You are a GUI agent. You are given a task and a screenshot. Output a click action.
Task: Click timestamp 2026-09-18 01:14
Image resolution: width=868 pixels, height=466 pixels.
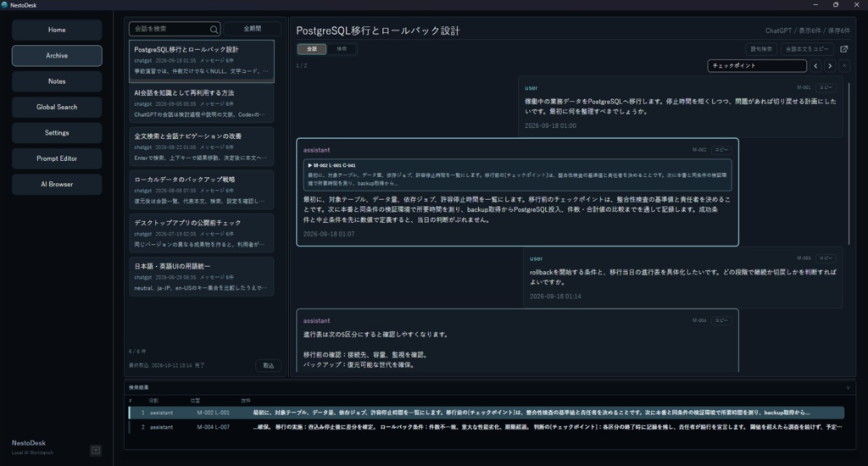click(x=555, y=297)
